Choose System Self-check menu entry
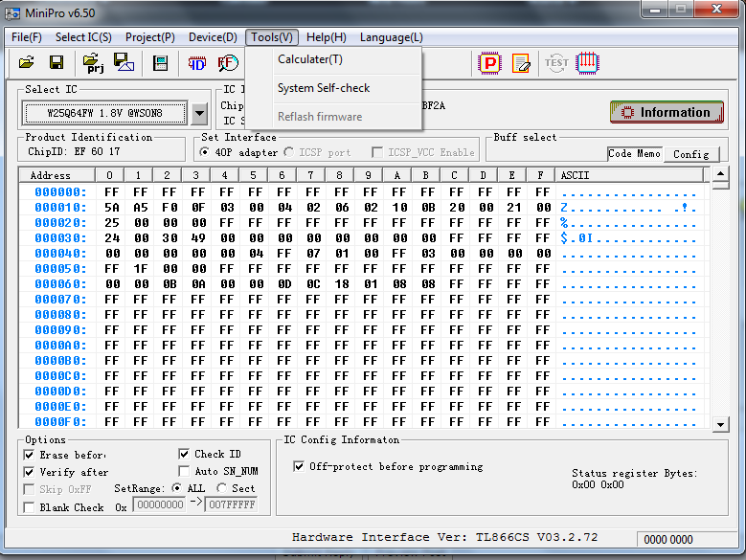Image resolution: width=746 pixels, height=560 pixels. coord(333,88)
